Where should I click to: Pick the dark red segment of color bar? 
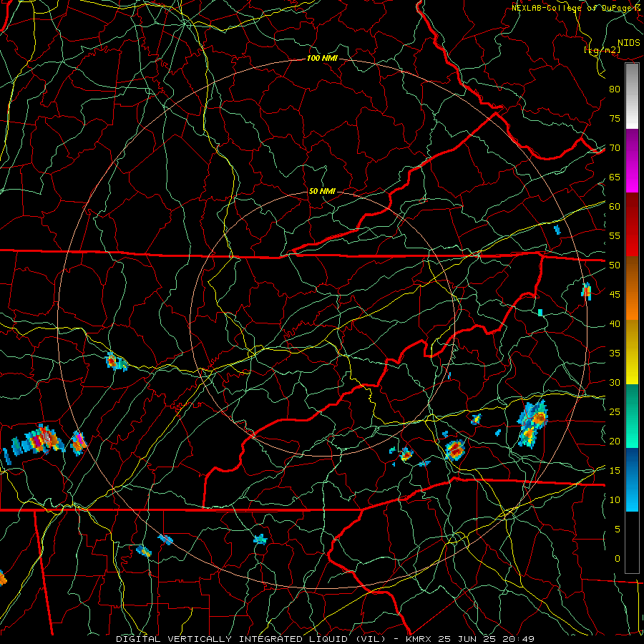pos(632,225)
